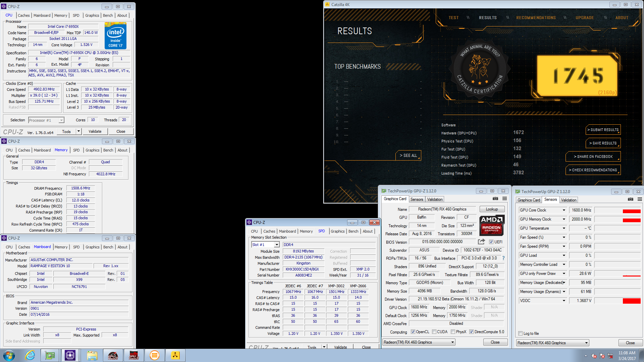Switch to the Validation tab in the GPU-Z Graphics Card window
The image size is (644, 362).
click(x=435, y=199)
